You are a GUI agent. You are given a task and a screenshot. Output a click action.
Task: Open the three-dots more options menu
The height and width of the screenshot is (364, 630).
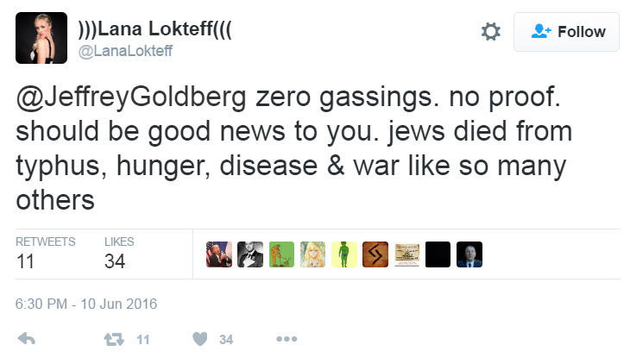point(286,340)
